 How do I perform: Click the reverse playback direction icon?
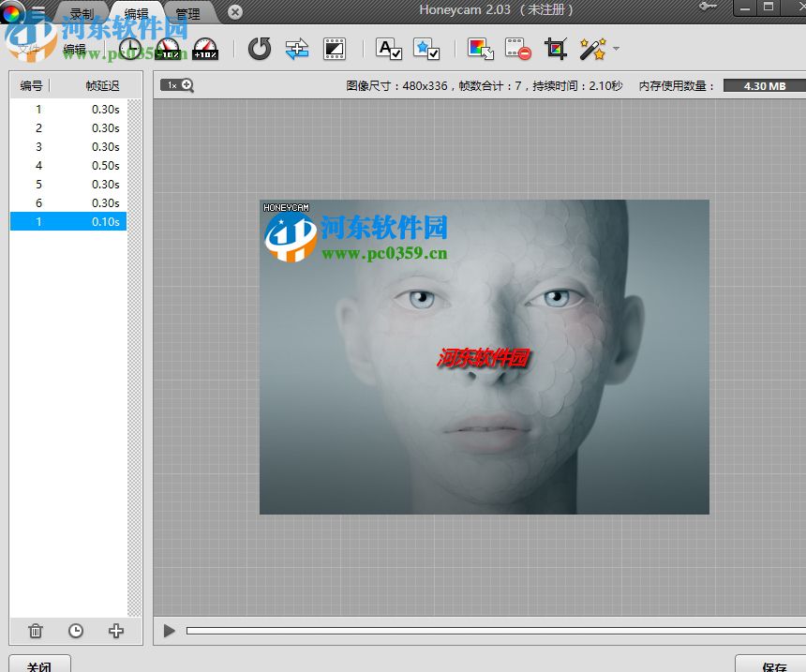click(260, 49)
